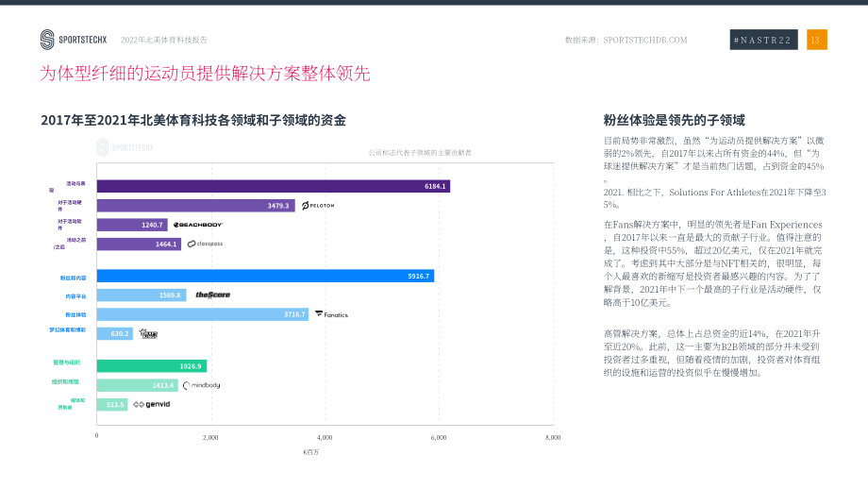Click the value 630.2 in the chart
This screenshot has width=868, height=489.
pyautogui.click(x=120, y=334)
